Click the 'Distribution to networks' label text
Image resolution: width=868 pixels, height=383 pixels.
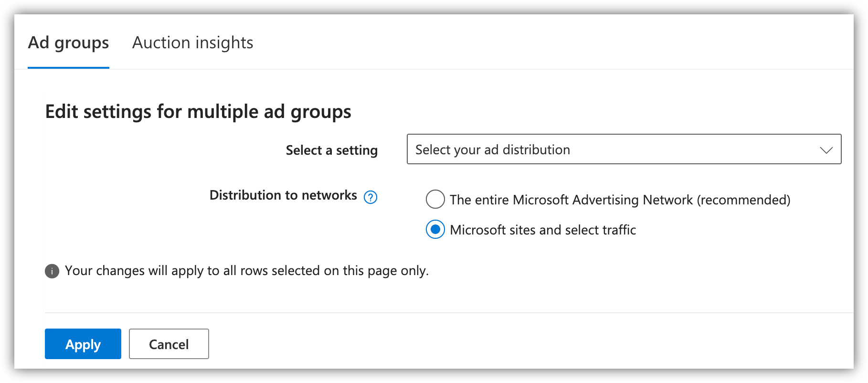pos(283,195)
